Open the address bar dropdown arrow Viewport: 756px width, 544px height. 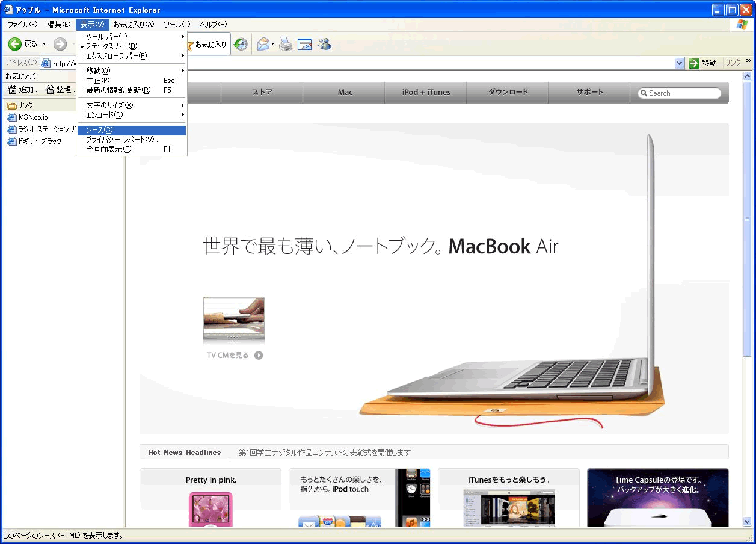680,63
